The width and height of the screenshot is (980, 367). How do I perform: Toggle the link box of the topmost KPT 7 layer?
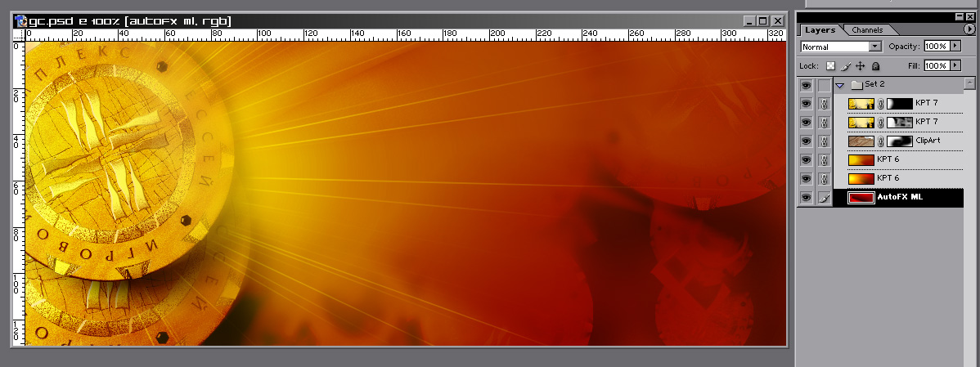tap(825, 104)
